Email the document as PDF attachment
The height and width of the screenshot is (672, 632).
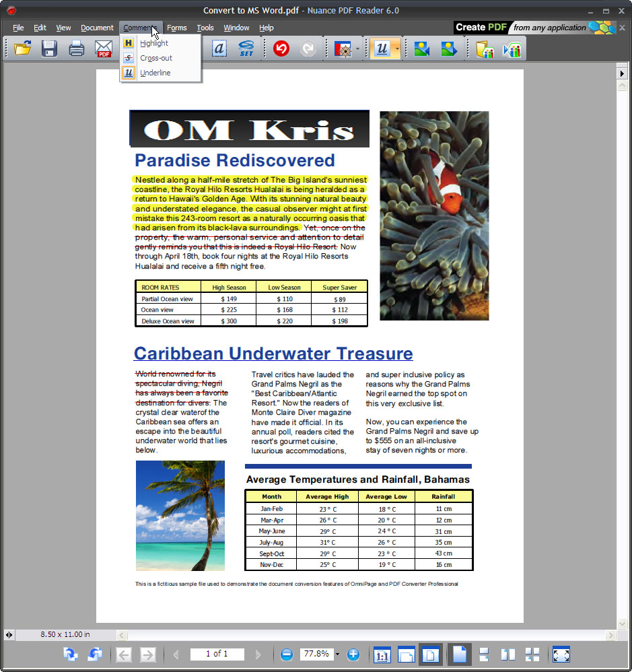(x=103, y=48)
